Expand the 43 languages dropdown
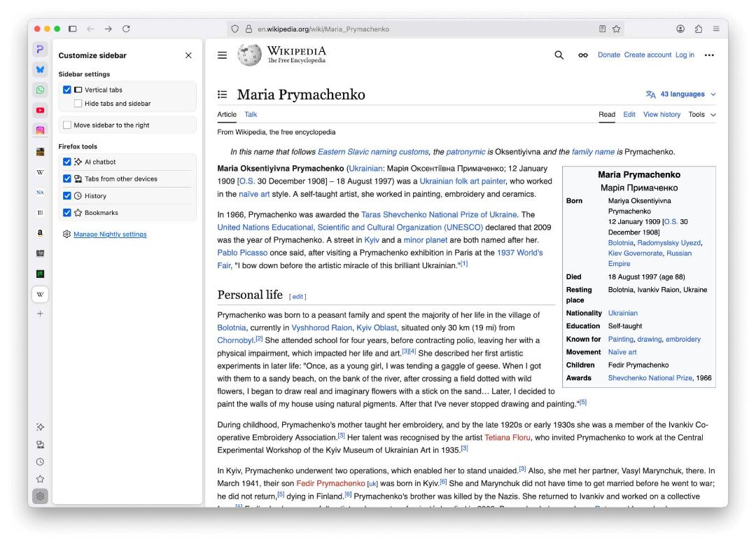 coord(681,94)
